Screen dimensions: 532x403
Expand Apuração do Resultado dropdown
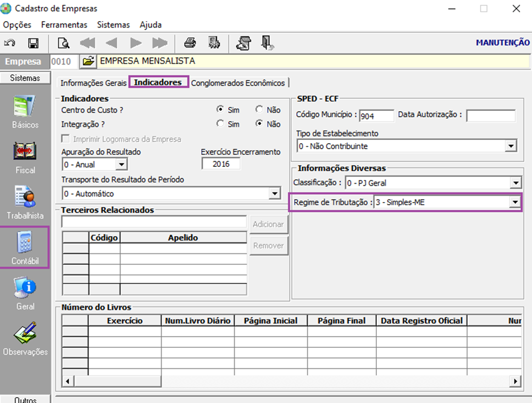click(x=121, y=165)
